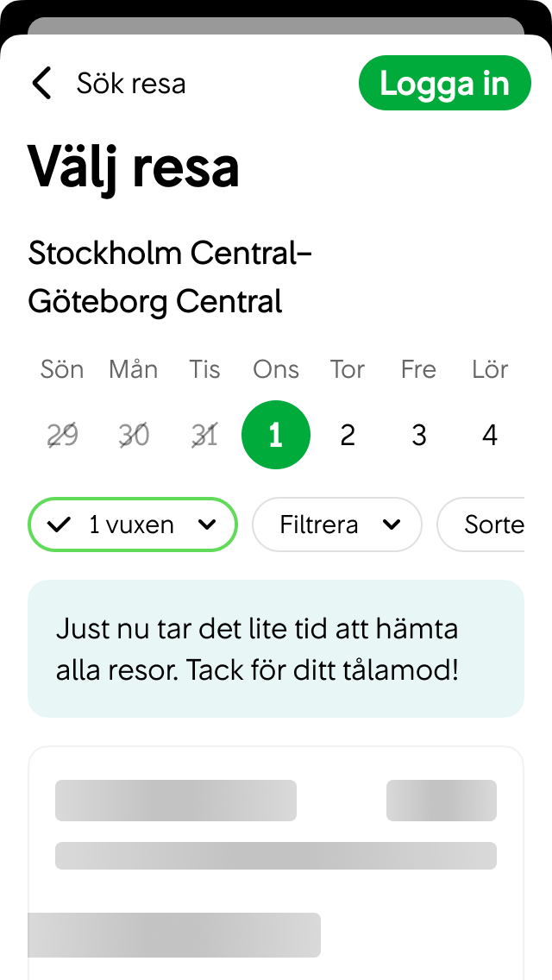Click the Mån day label
Viewport: 552px width, 980px height.
[133, 369]
